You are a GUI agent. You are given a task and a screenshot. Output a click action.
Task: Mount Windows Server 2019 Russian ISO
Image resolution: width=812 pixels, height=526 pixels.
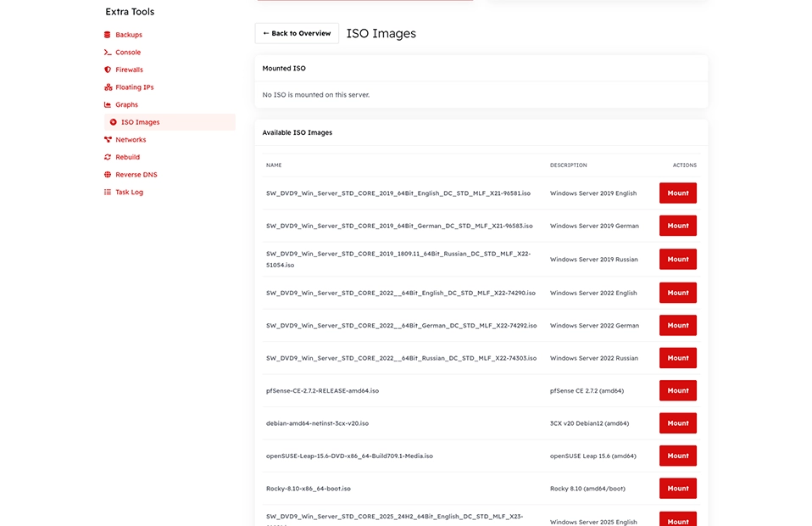click(677, 259)
